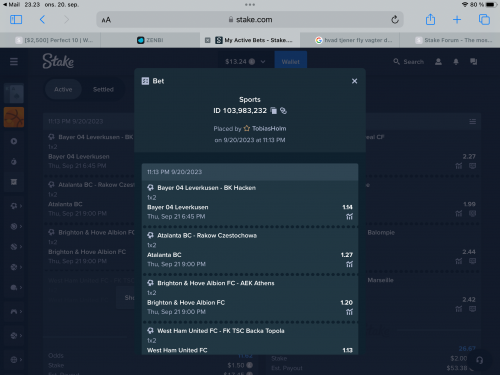Open the casino section sidebar icon
Screen dimensions: 500x375
[14, 93]
